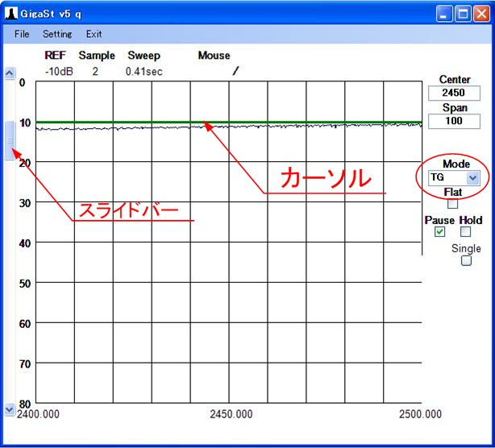
Task: Enable the Single sweep checkbox
Action: 466,260
